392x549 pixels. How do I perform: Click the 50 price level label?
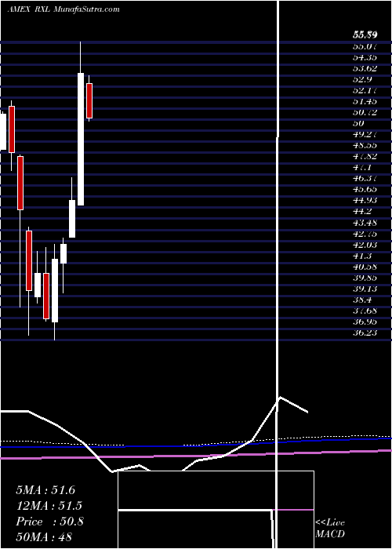(x=359, y=123)
